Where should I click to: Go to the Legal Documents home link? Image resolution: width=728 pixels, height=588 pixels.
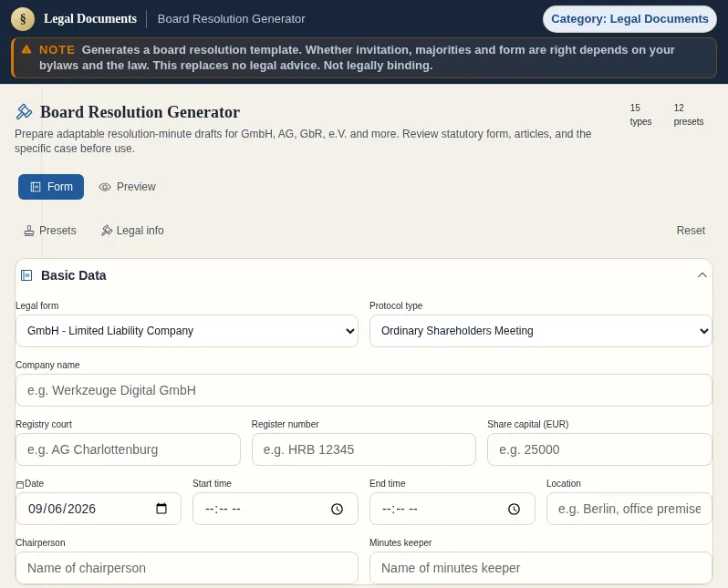tap(90, 18)
